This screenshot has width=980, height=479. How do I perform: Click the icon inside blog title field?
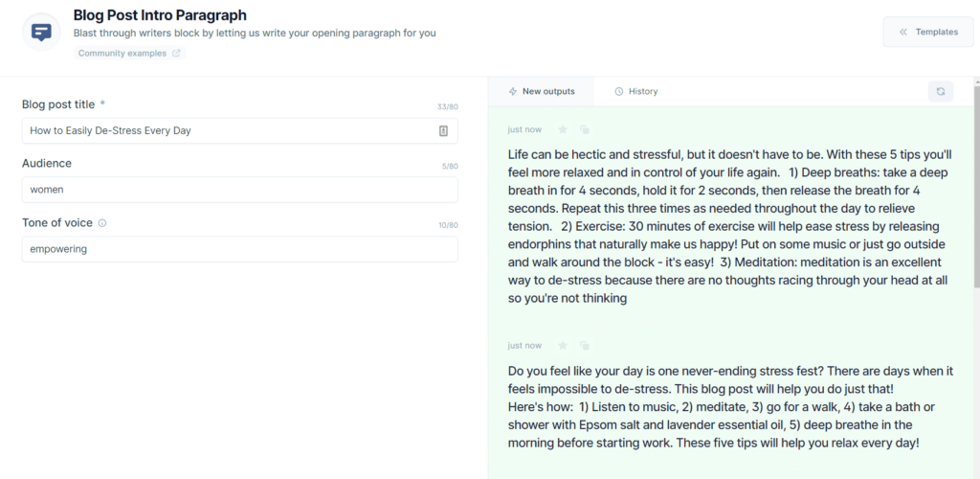pyautogui.click(x=443, y=130)
